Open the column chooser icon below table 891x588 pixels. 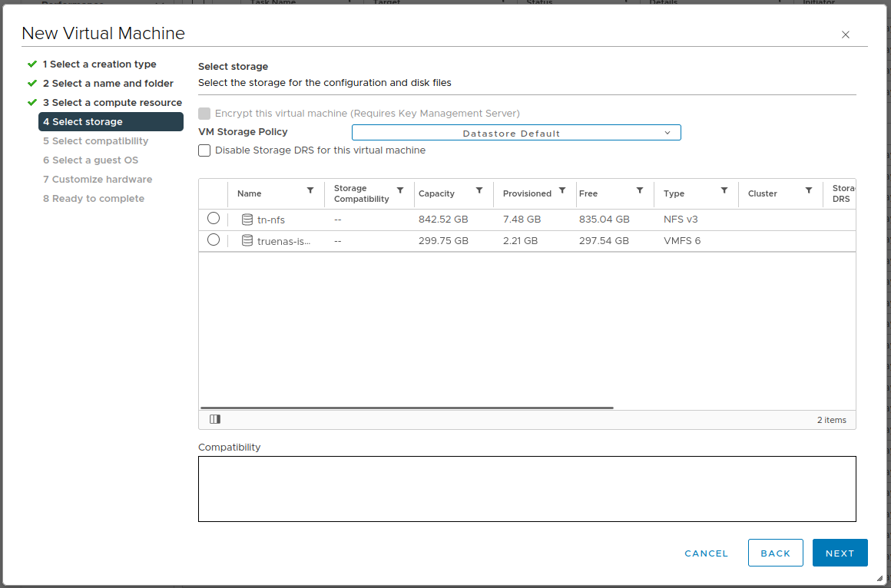click(215, 419)
